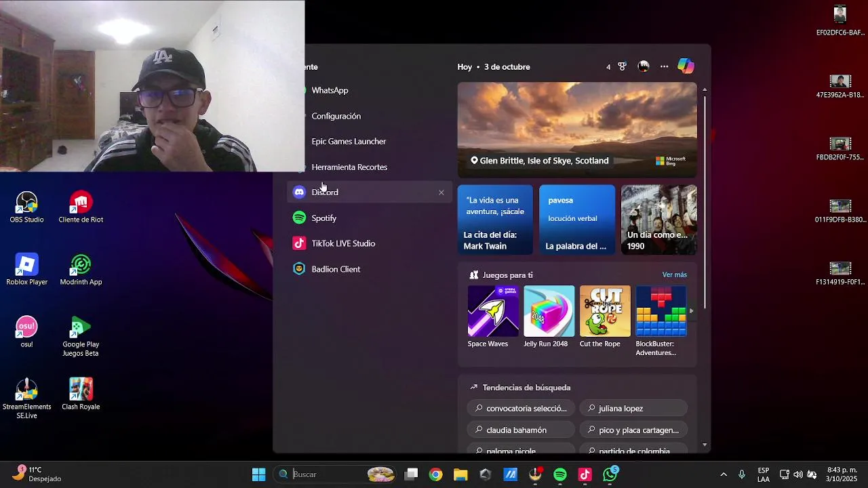Open Task View on the taskbar
Viewport: 868px width, 488px height.
pos(411,474)
